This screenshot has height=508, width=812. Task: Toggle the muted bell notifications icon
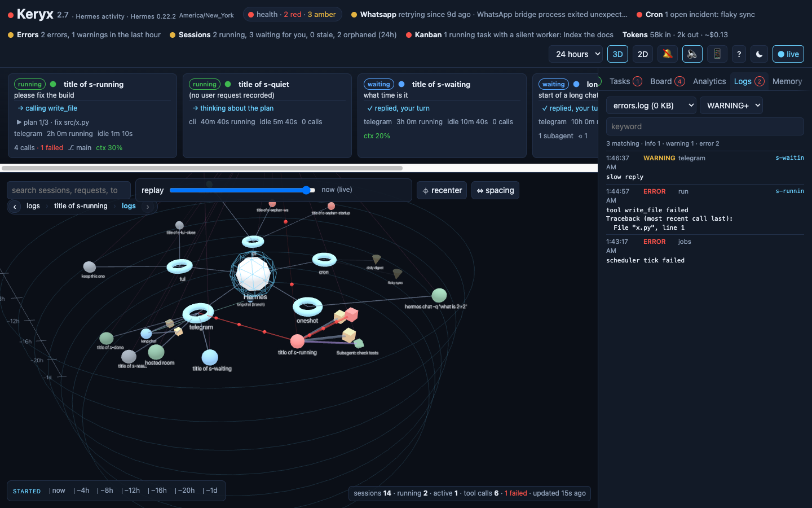coord(668,54)
